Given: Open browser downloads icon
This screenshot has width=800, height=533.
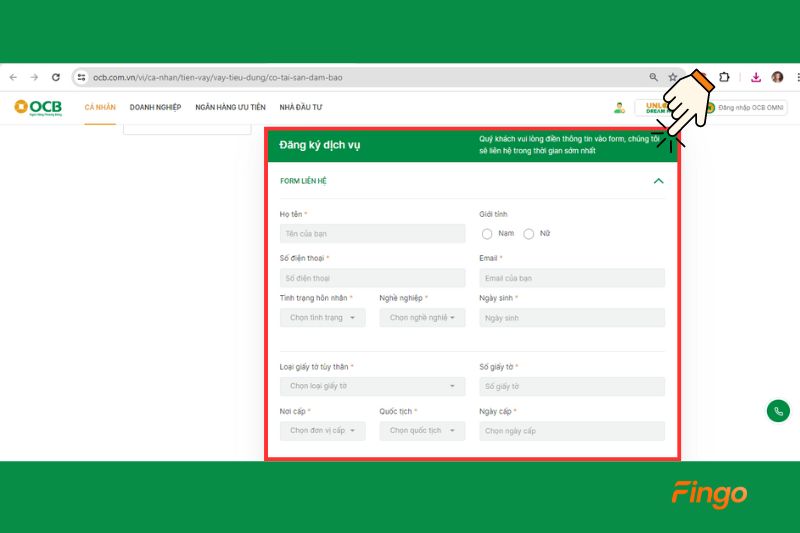Looking at the screenshot, I should pyautogui.click(x=756, y=77).
